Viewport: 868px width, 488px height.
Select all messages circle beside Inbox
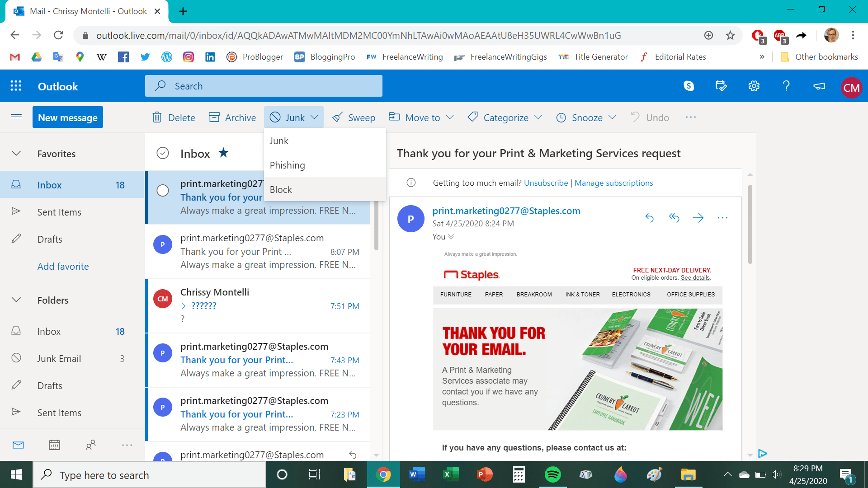click(163, 153)
